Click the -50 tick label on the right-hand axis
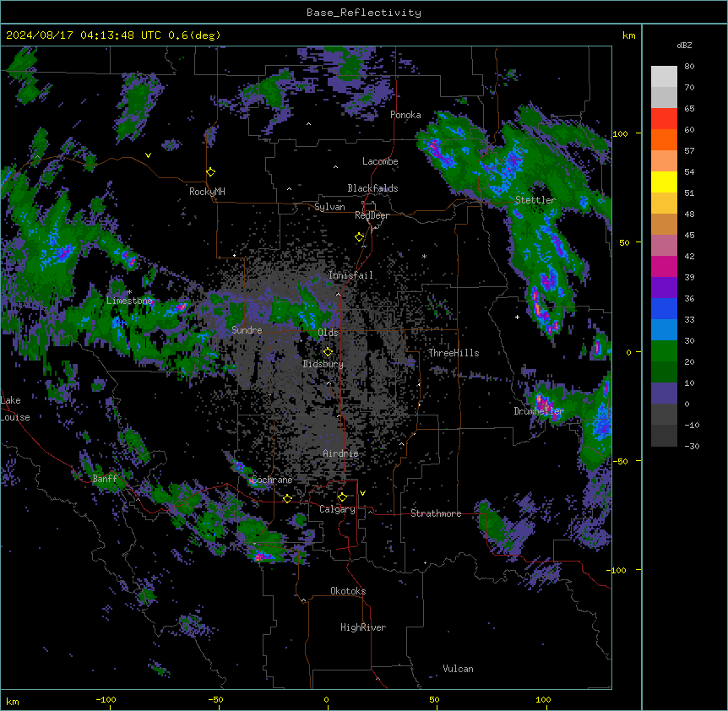 620,461
